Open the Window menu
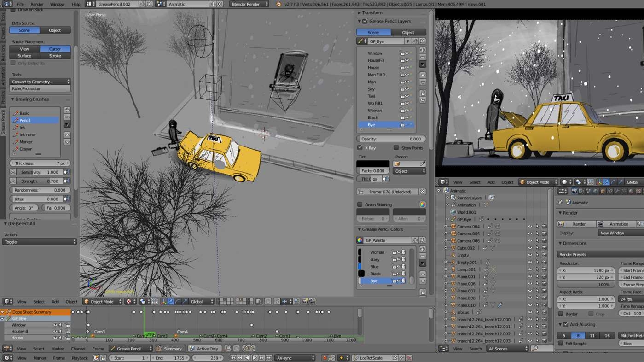Viewport: 644px width, 362px height. coord(57,4)
